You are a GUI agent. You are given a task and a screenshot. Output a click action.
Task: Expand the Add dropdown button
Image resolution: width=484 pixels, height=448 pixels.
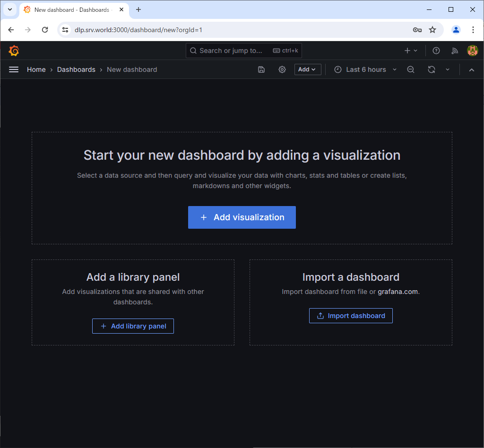(307, 70)
